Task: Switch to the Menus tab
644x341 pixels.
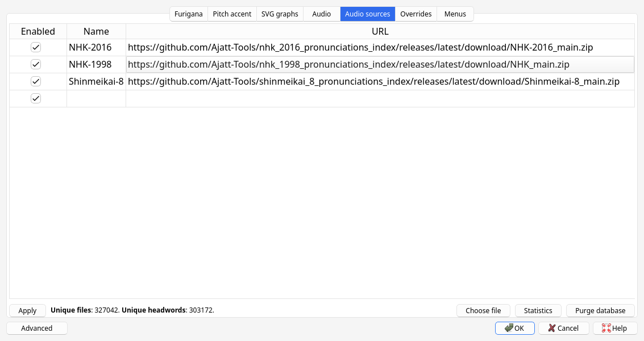Action: 455,14
